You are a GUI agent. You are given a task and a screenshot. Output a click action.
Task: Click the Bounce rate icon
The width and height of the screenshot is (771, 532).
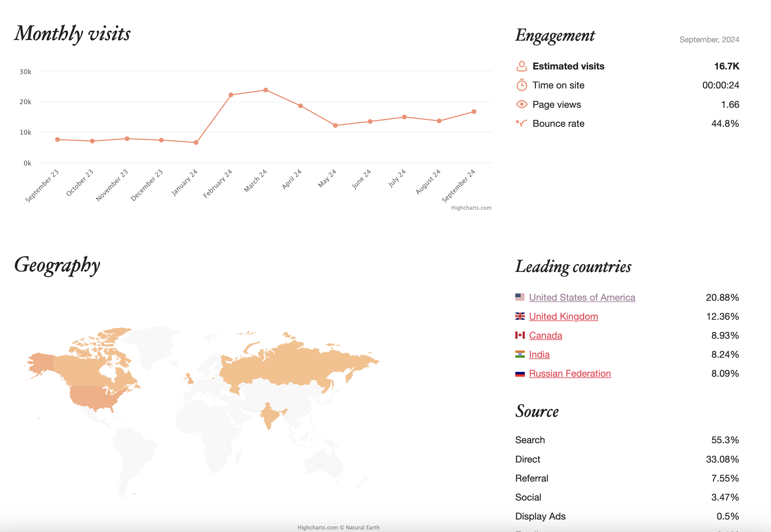point(522,123)
